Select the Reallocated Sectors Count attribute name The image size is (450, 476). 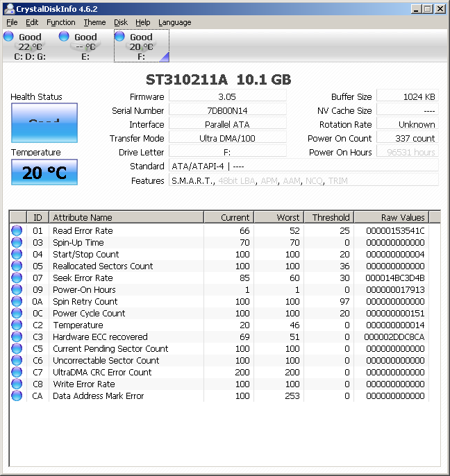[x=103, y=266]
